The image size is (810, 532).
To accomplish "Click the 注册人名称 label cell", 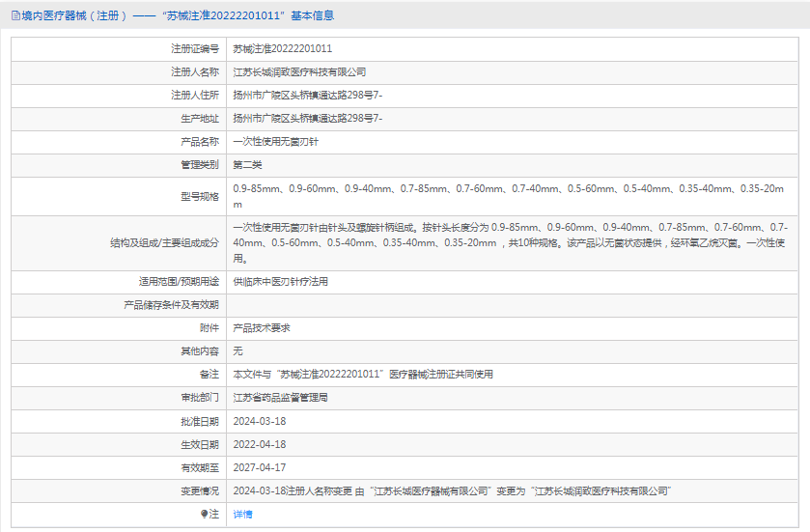I will pos(119,71).
